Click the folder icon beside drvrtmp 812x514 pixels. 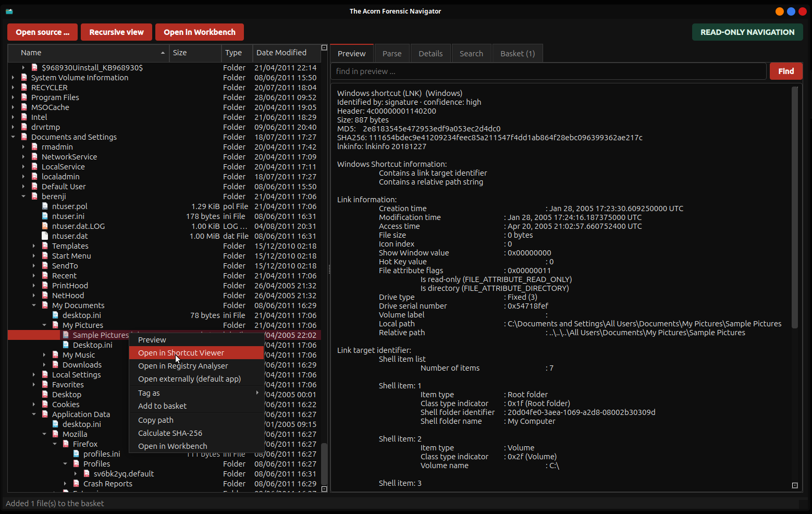point(24,127)
